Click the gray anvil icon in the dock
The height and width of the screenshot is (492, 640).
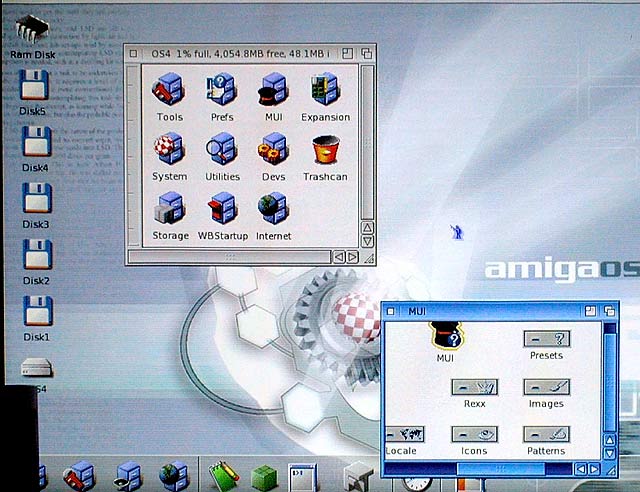(x=358, y=477)
